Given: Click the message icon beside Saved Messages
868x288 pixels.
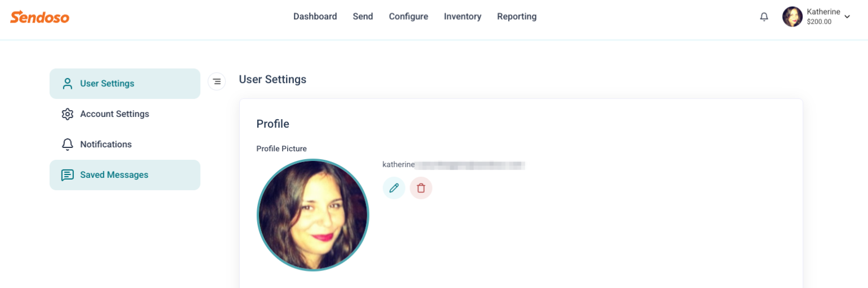Looking at the screenshot, I should 68,175.
